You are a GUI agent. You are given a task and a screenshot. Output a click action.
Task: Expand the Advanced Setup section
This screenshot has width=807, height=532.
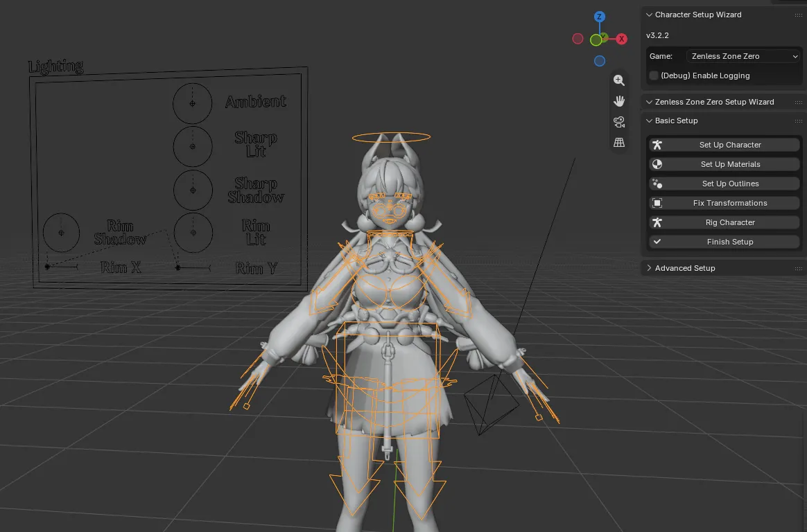[650, 268]
